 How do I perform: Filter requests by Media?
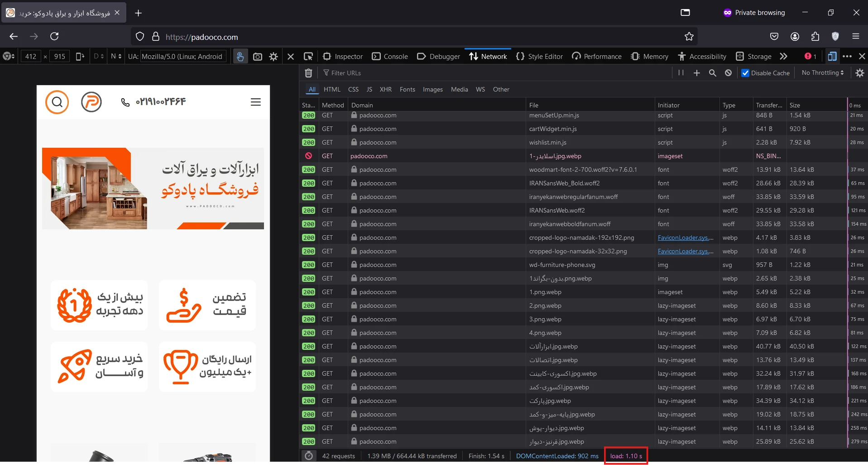coord(460,90)
